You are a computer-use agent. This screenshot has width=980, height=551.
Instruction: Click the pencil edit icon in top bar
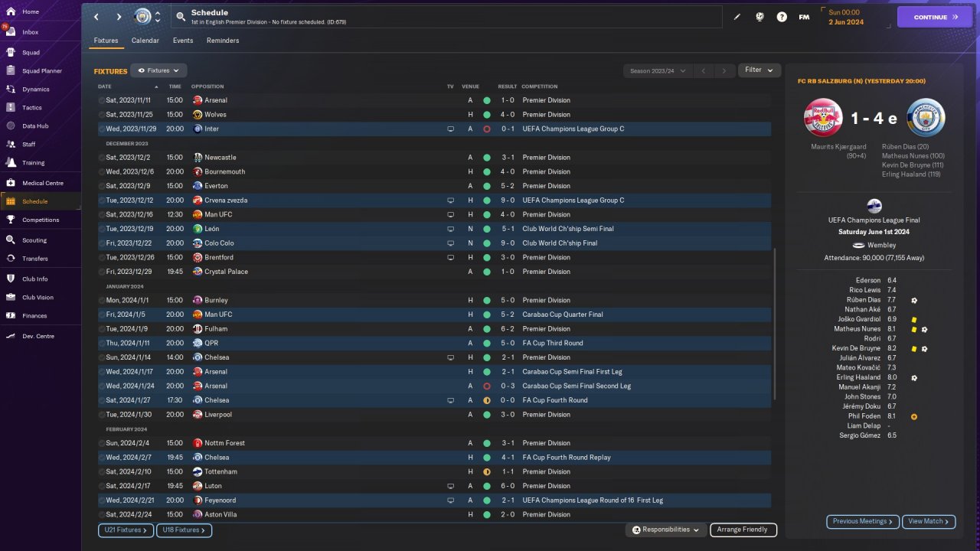coord(737,17)
